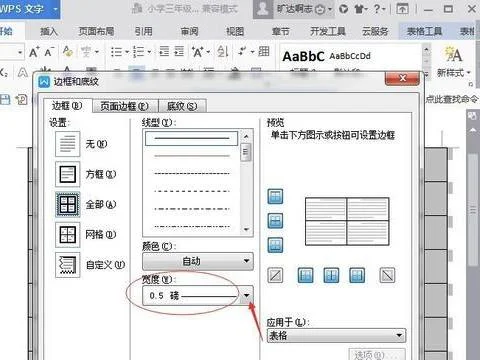Click the increase indent icon
This screenshot has width=480, height=360.
(x=179, y=52)
